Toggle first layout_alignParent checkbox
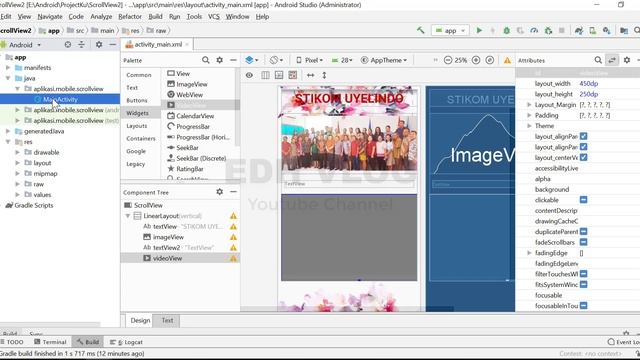 pos(583,136)
